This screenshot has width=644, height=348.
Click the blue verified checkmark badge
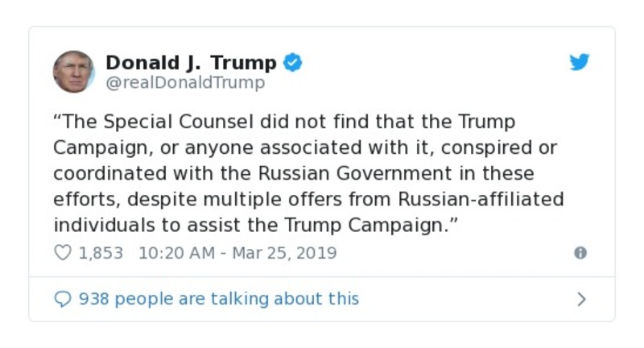click(x=294, y=62)
